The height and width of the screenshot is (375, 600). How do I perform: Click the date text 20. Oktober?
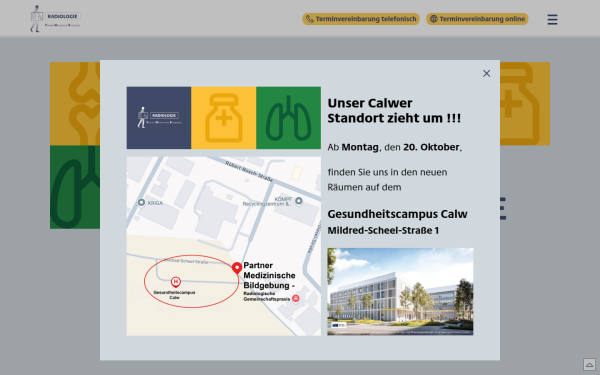tap(431, 147)
